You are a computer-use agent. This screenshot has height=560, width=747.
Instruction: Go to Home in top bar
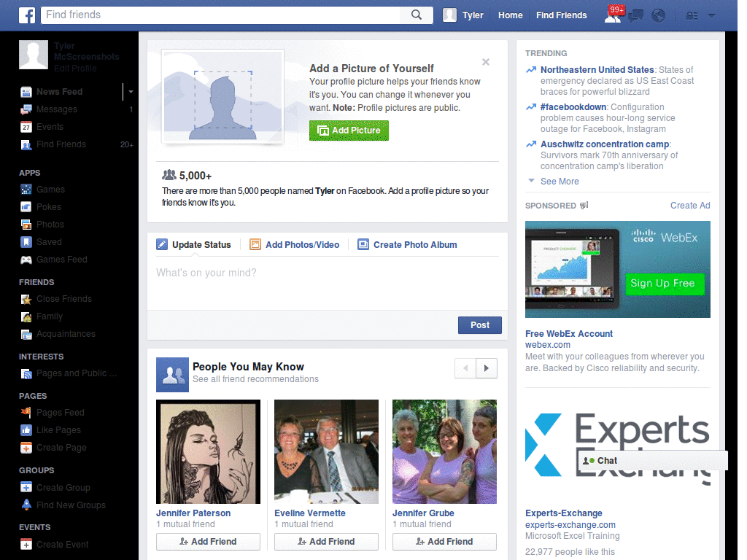click(x=510, y=15)
